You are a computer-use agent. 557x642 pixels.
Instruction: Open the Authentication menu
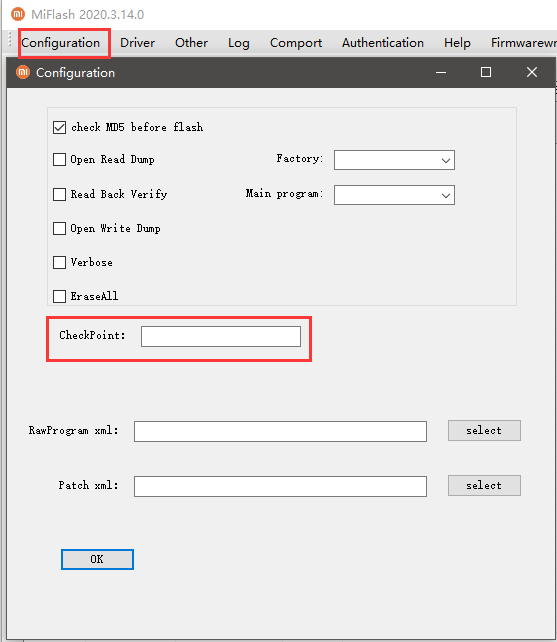383,43
